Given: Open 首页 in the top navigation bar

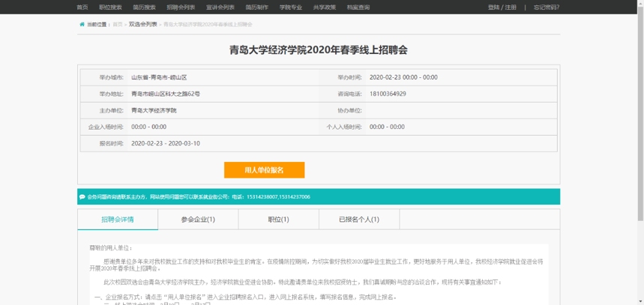Looking at the screenshot, I should pos(82,7).
